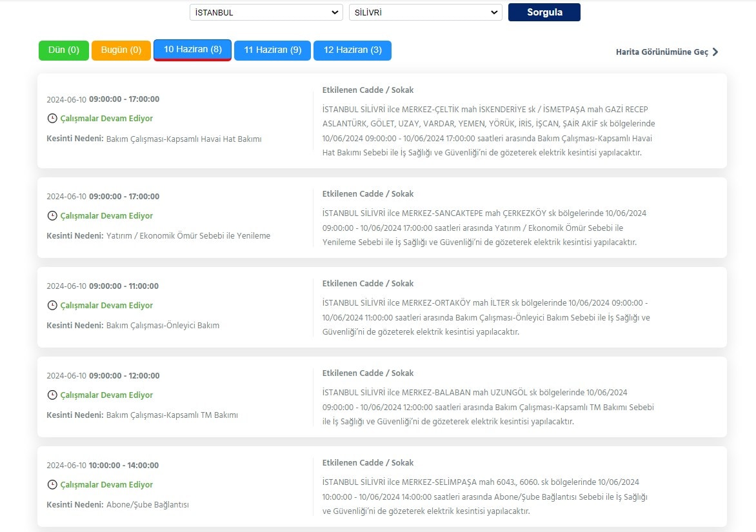This screenshot has width=756, height=532.
Task: Select the 11 Haziran (9) tab
Action: 272,50
